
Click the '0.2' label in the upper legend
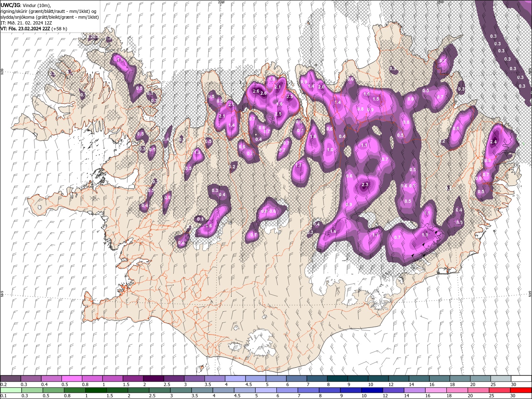pos(3,384)
